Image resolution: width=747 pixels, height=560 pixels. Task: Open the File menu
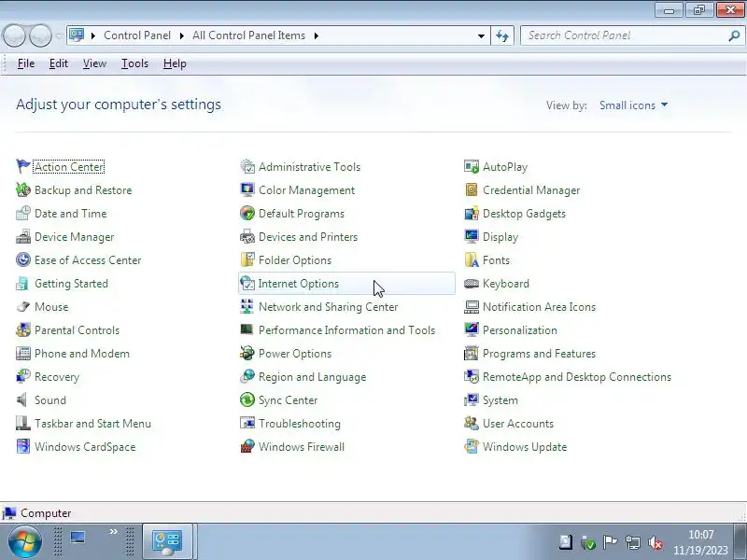point(26,63)
